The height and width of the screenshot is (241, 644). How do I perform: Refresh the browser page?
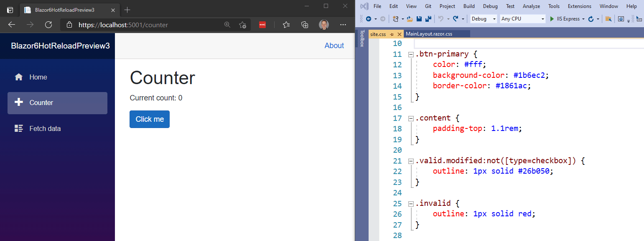(48, 25)
